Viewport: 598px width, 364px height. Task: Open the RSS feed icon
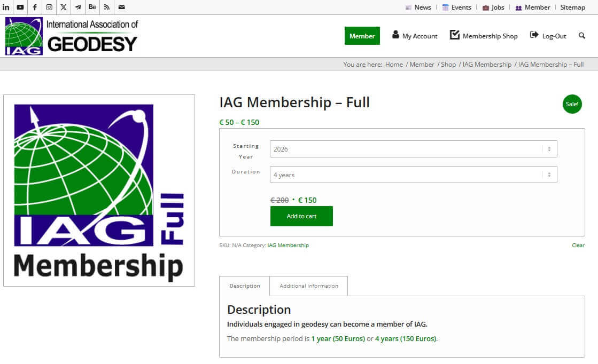(x=107, y=7)
